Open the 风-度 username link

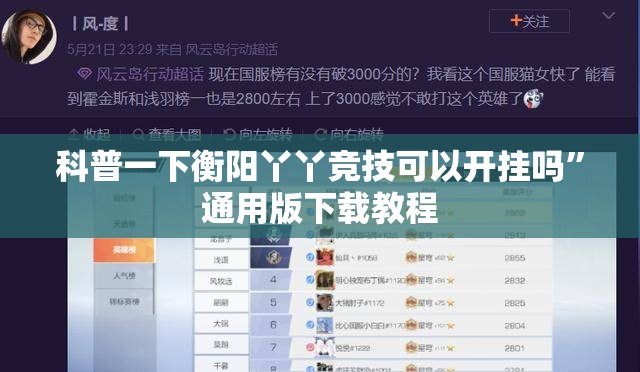pyautogui.click(x=100, y=24)
